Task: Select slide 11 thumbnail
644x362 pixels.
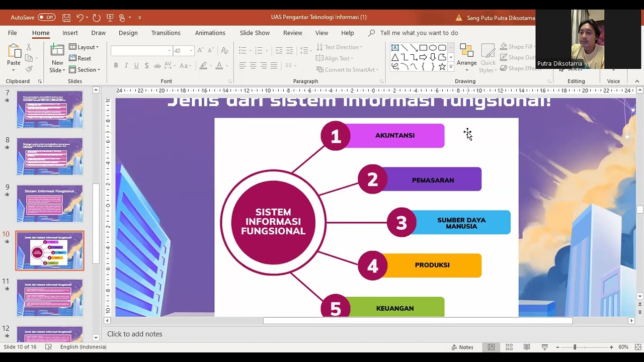Action: point(50,298)
